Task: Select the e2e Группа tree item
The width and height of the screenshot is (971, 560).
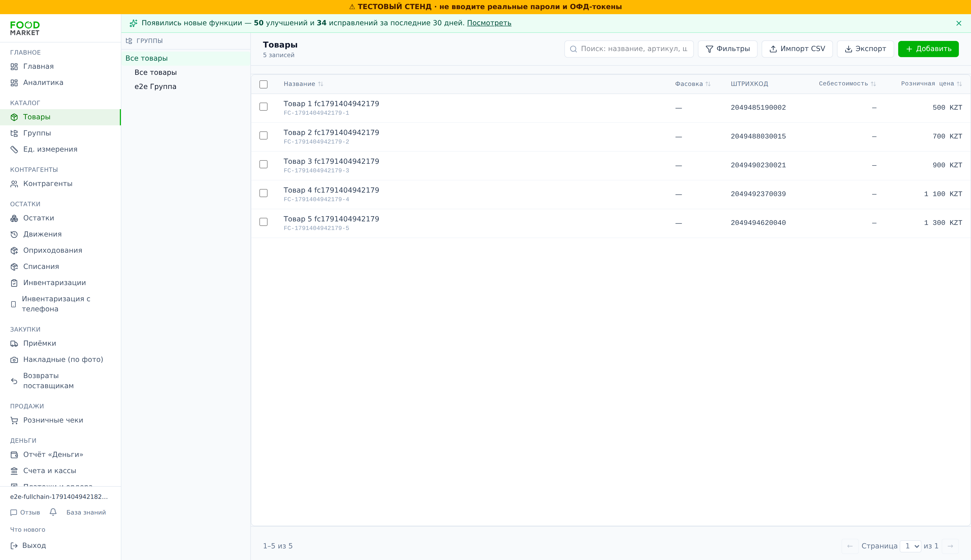Action: point(156,86)
